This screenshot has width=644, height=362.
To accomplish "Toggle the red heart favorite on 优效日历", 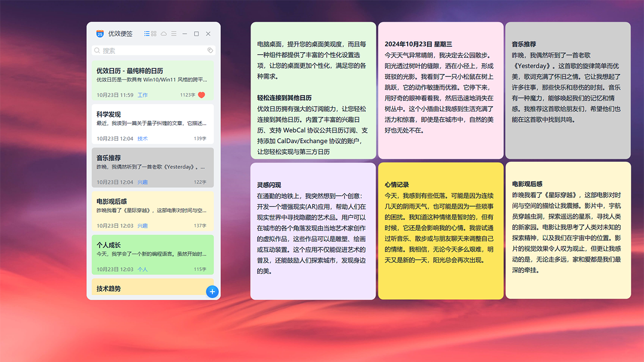I will click(202, 95).
